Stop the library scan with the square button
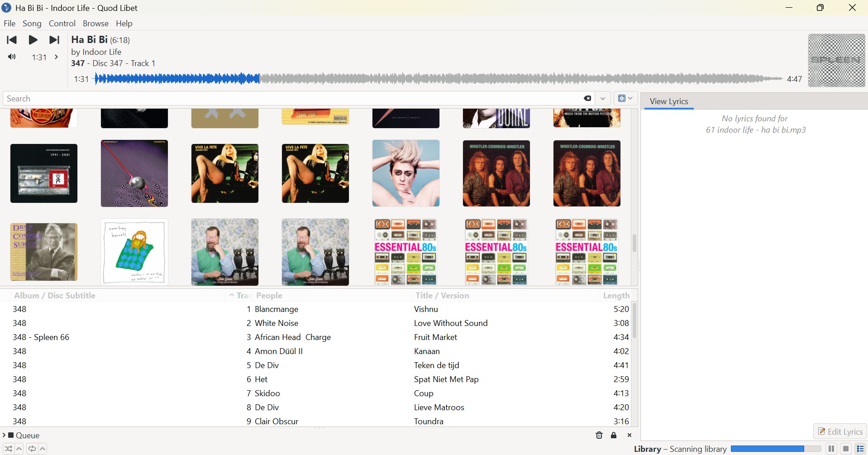Viewport: 868px width, 455px height. [x=846, y=449]
